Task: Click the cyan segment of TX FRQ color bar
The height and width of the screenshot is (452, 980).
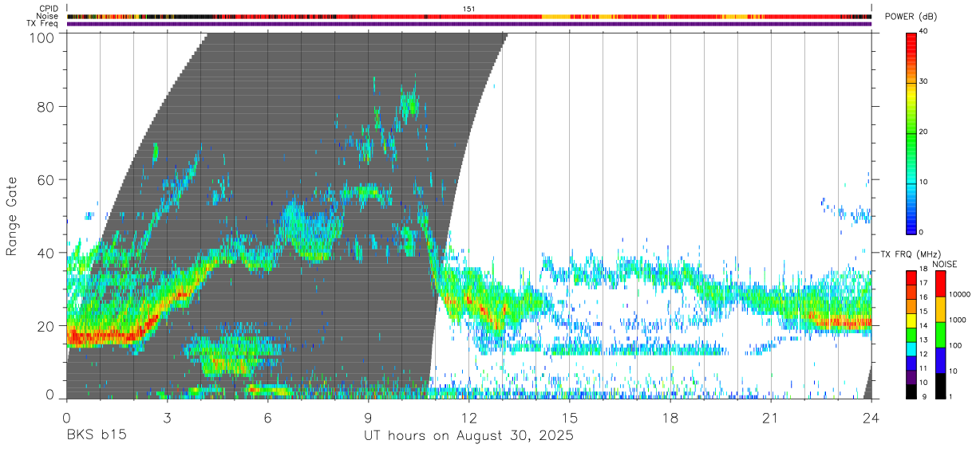Action: pos(911,348)
